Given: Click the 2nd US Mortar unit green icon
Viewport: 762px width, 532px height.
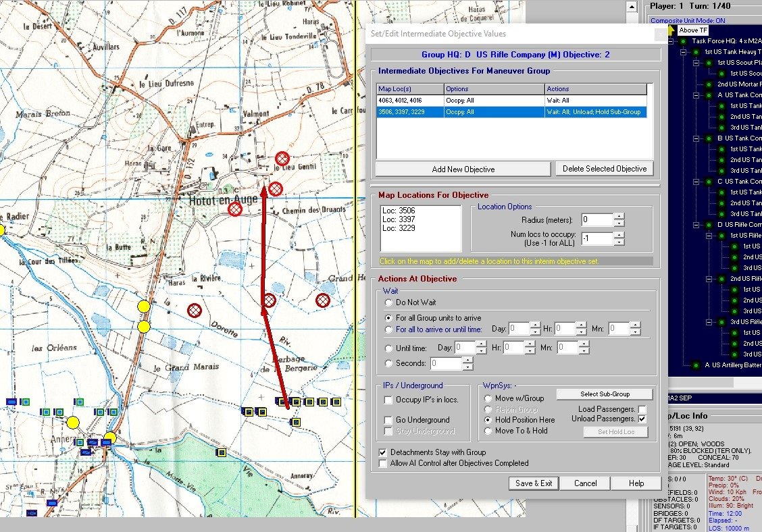Looking at the screenshot, I should point(709,84).
